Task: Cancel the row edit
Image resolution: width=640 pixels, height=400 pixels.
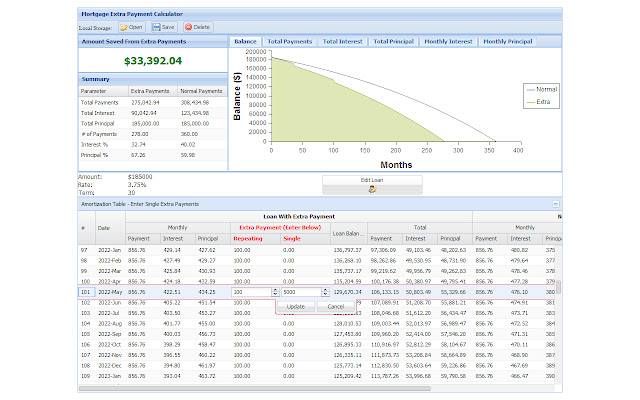Action: point(336,307)
